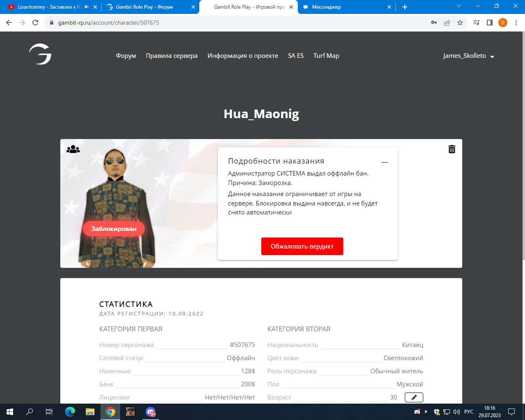Click the pencil edit icon next to age

(414, 397)
